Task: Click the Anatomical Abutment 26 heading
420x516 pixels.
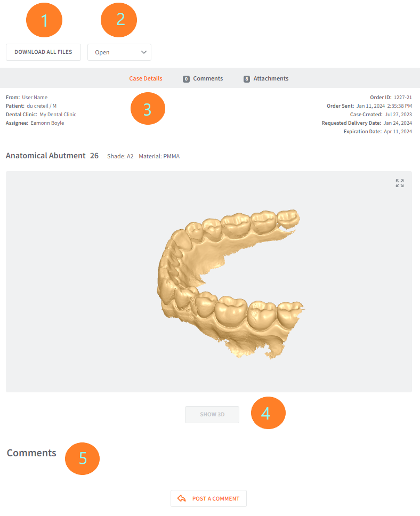Action: pos(52,156)
